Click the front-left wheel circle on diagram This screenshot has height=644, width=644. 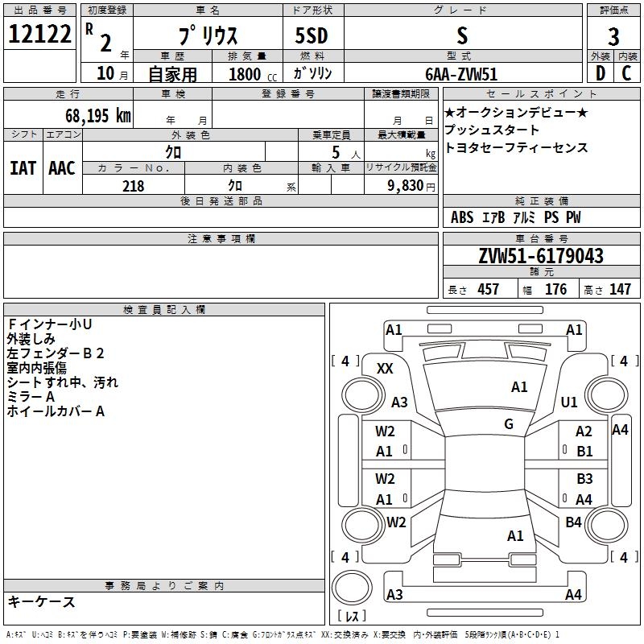(363, 395)
